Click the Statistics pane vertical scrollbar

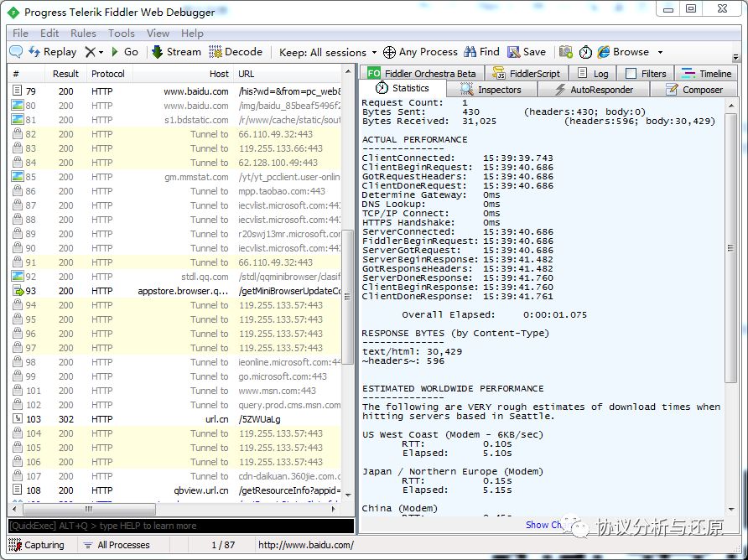click(x=731, y=247)
